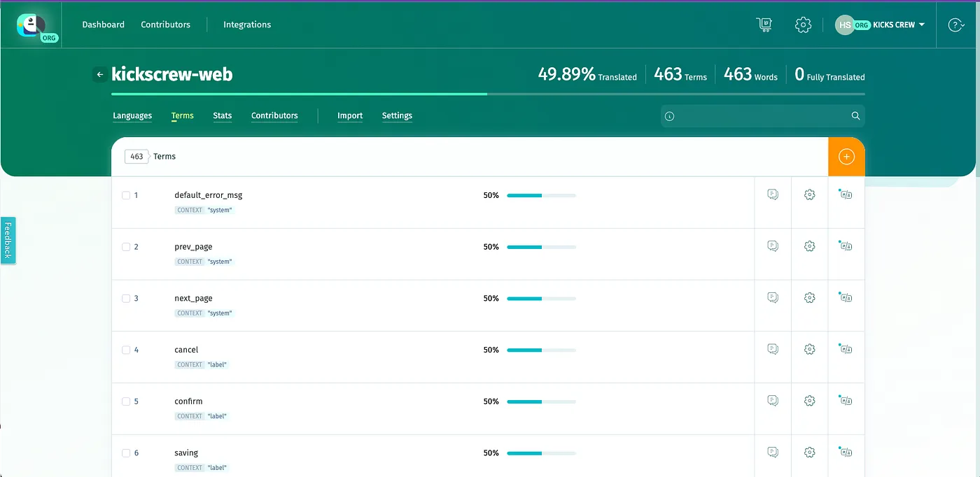Open settings gear for prev_page
This screenshot has width=980, height=477.
tap(810, 246)
